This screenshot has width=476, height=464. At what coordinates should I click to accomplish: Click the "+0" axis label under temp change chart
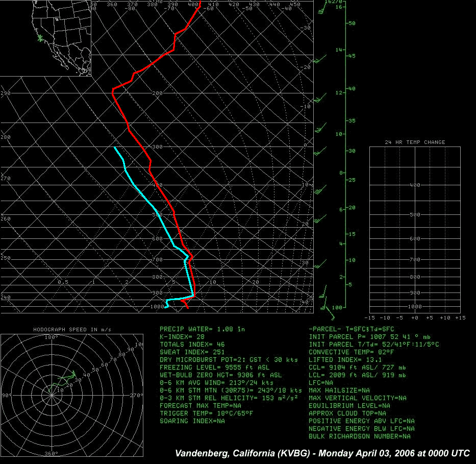pyautogui.click(x=415, y=318)
